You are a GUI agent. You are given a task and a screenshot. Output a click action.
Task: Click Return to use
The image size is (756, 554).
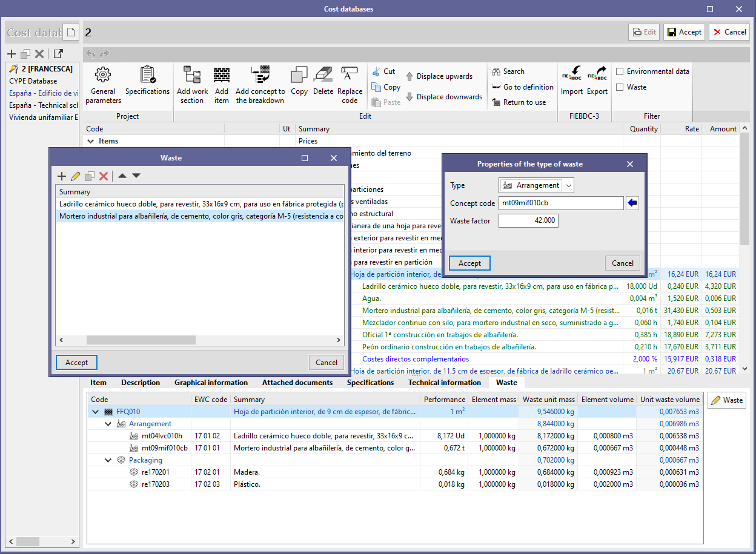519,102
